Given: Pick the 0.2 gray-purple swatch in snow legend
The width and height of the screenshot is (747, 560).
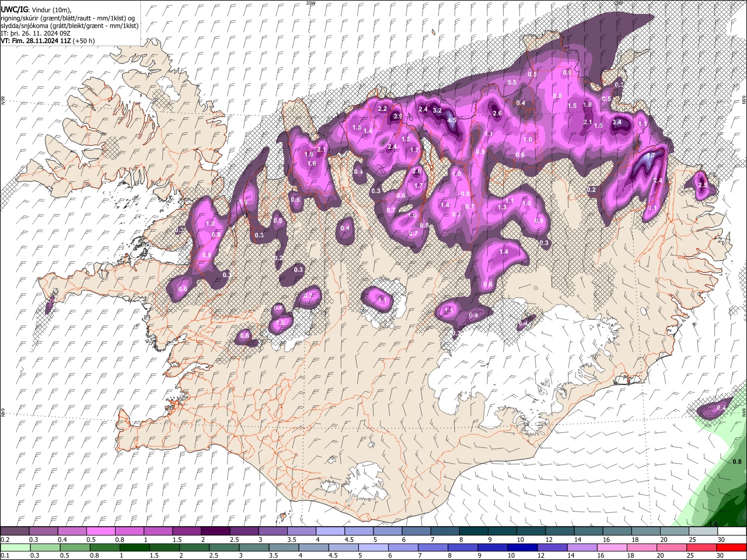Looking at the screenshot, I should point(15,531).
